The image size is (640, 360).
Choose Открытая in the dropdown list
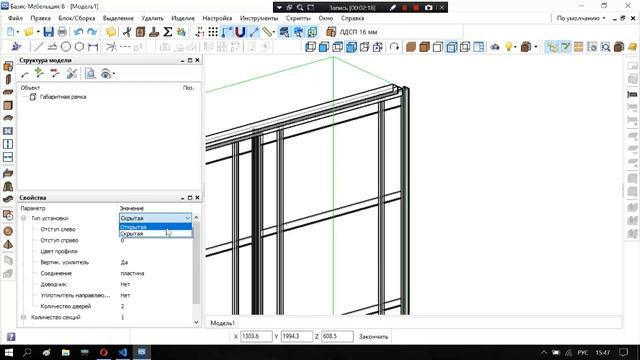(x=155, y=227)
